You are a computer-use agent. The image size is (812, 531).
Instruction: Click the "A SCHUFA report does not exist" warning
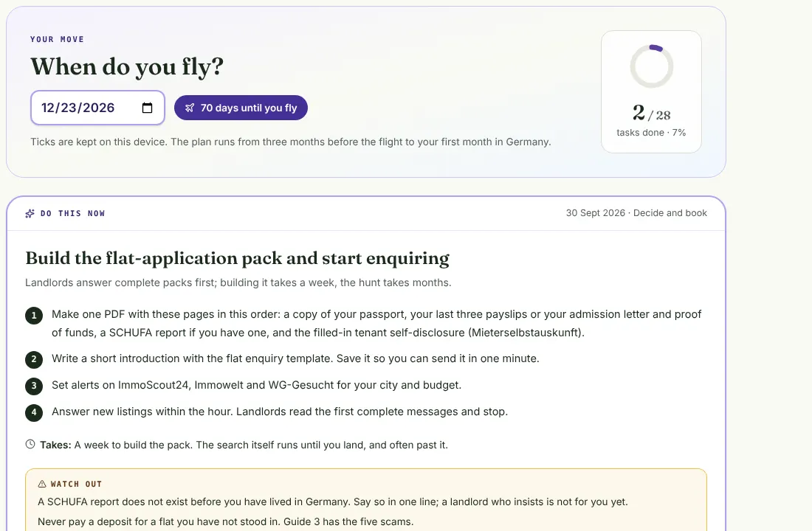coord(332,502)
